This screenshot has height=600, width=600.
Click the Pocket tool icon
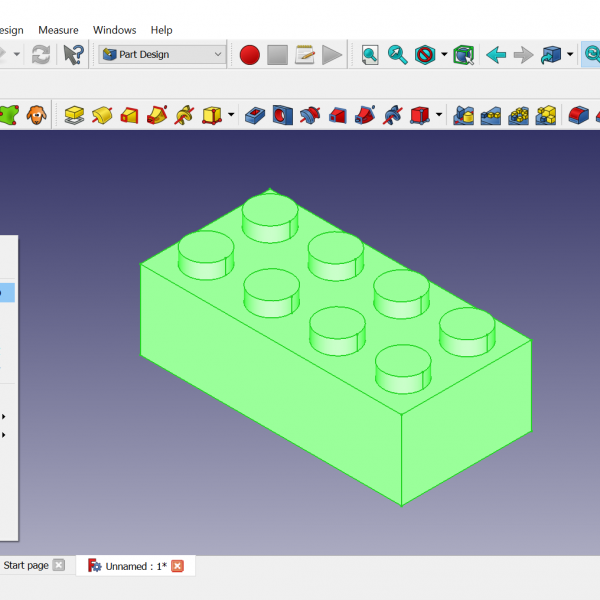click(255, 115)
